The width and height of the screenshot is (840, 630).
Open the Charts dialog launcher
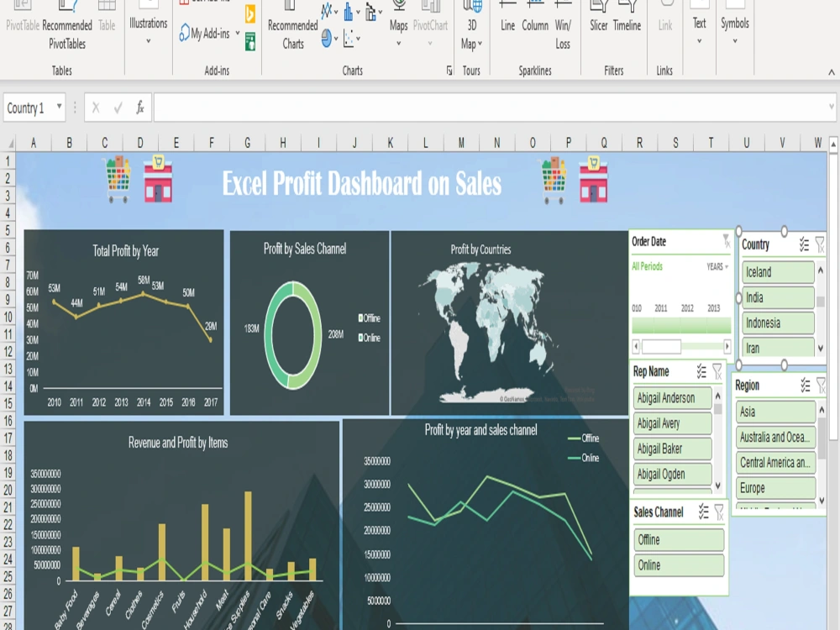pos(449,71)
